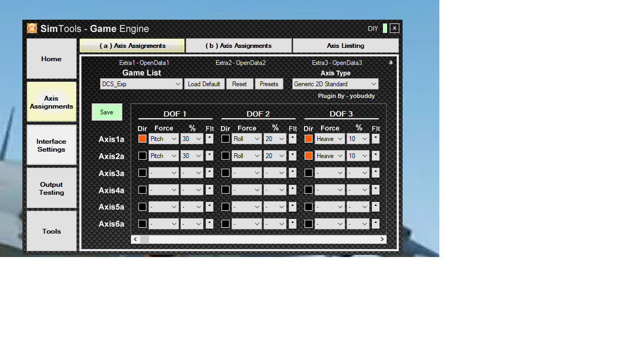Open Axis6a DOF 3 percent dropdown
639x364 pixels.
[358, 224]
